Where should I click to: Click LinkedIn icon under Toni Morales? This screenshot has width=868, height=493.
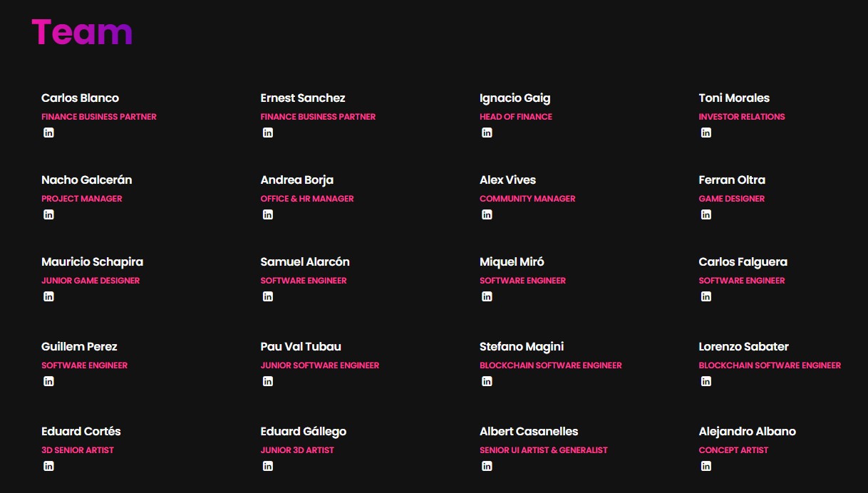(706, 133)
